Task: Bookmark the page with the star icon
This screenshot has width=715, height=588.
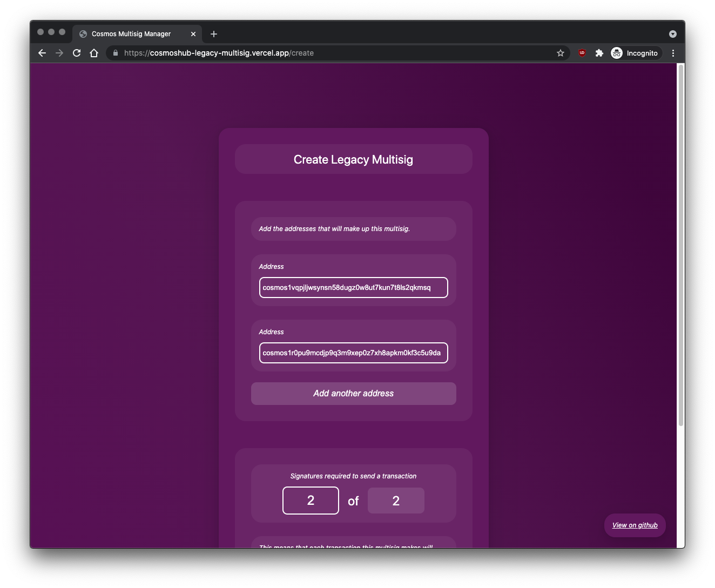Action: [x=560, y=53]
